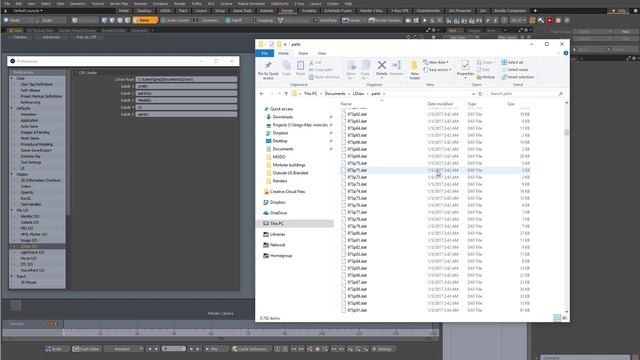Open Modo's File menu
Image resolution: width=640 pixels, height=360 pixels.
tap(7, 4)
